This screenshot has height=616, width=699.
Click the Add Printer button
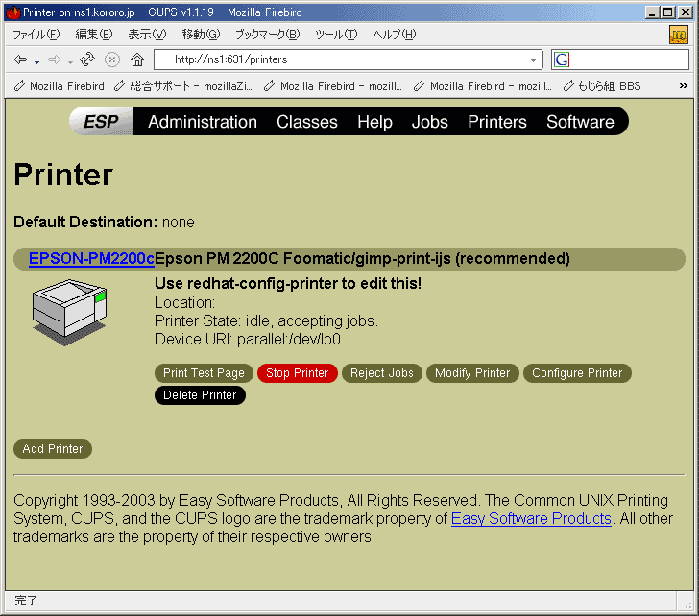[53, 448]
